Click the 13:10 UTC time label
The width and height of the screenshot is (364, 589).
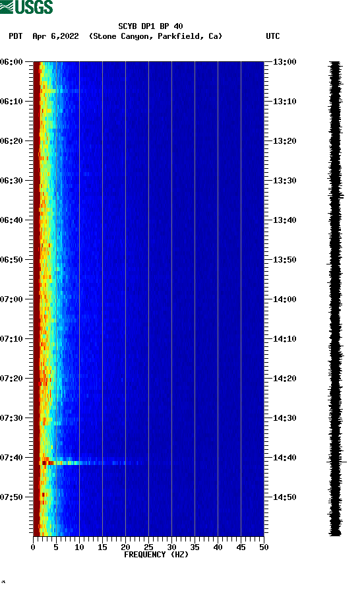pos(284,102)
